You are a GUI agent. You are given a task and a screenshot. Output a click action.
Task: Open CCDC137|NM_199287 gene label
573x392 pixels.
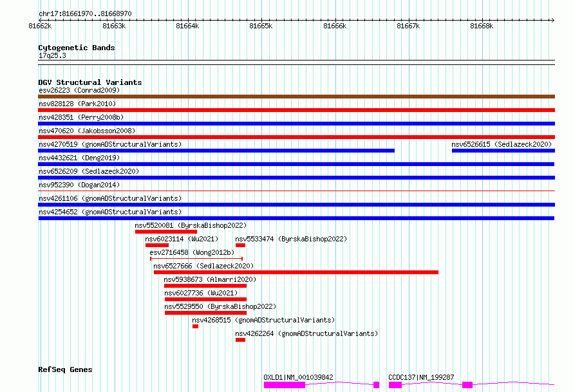point(421,377)
